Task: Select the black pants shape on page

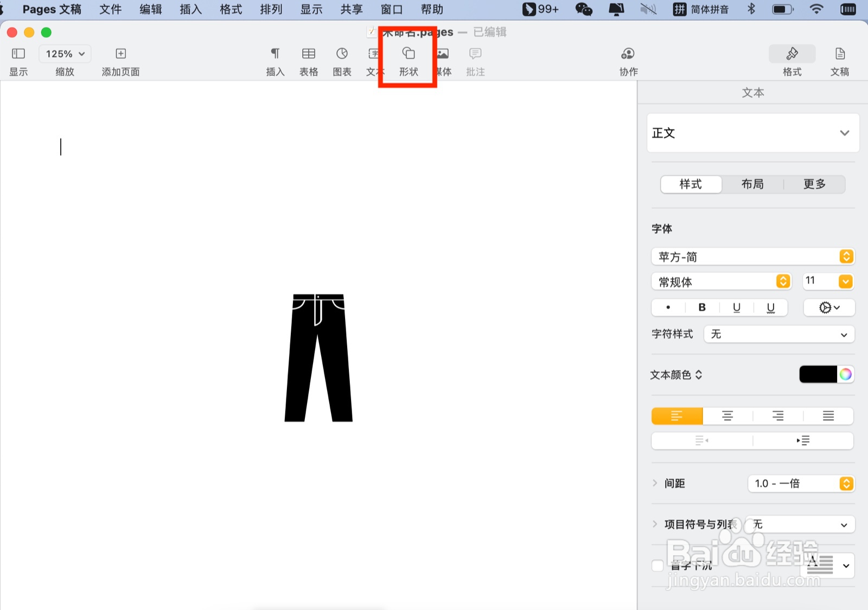Action: (318, 358)
